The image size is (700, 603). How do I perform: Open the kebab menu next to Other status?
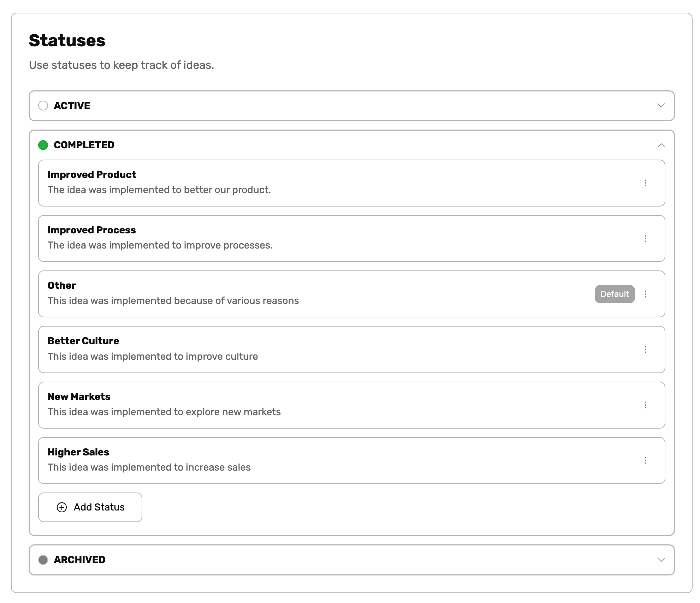[646, 294]
